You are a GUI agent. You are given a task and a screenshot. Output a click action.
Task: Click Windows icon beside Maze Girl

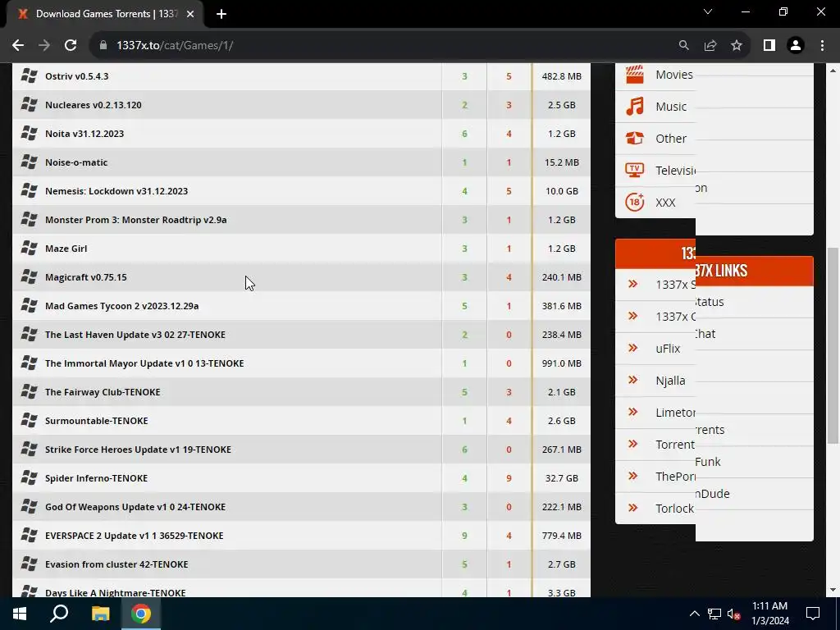pyautogui.click(x=29, y=248)
